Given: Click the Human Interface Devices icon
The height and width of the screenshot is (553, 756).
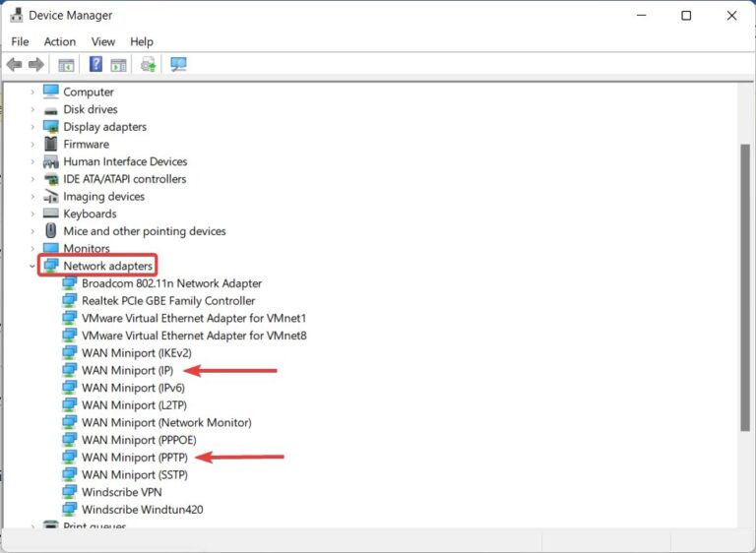Looking at the screenshot, I should coord(50,161).
